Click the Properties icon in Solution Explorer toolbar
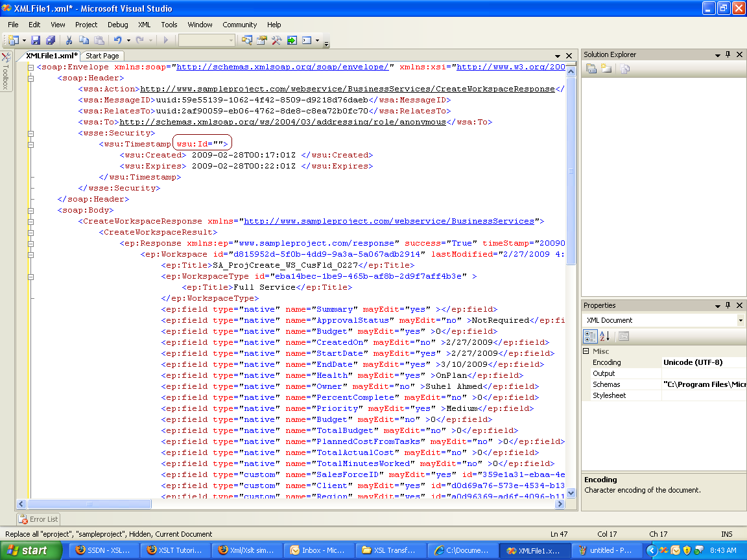 point(591,69)
